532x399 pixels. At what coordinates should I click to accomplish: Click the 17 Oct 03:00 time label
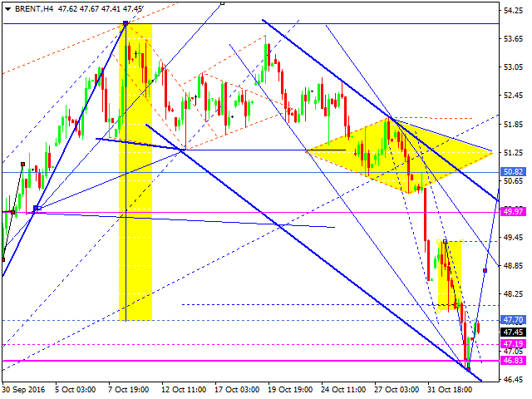[237, 390]
